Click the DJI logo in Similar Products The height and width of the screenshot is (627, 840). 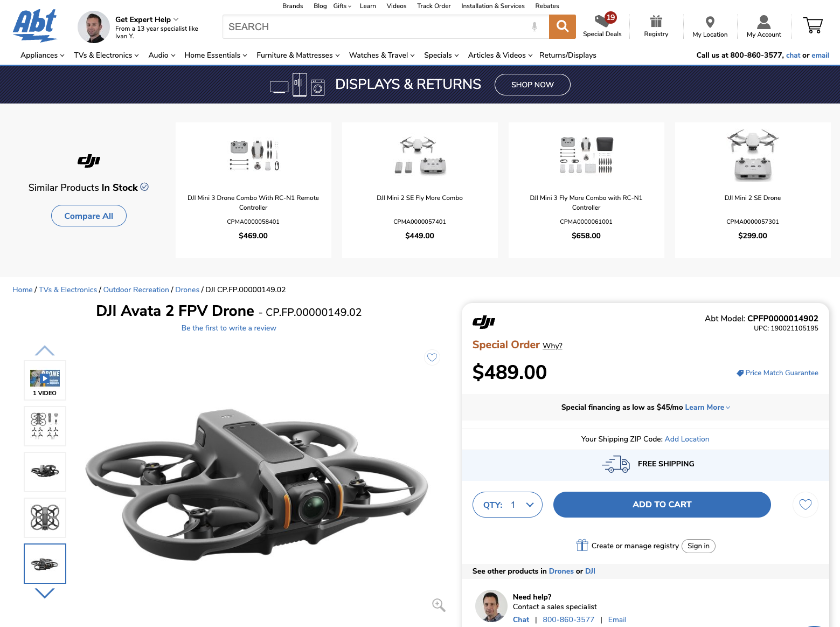point(89,161)
